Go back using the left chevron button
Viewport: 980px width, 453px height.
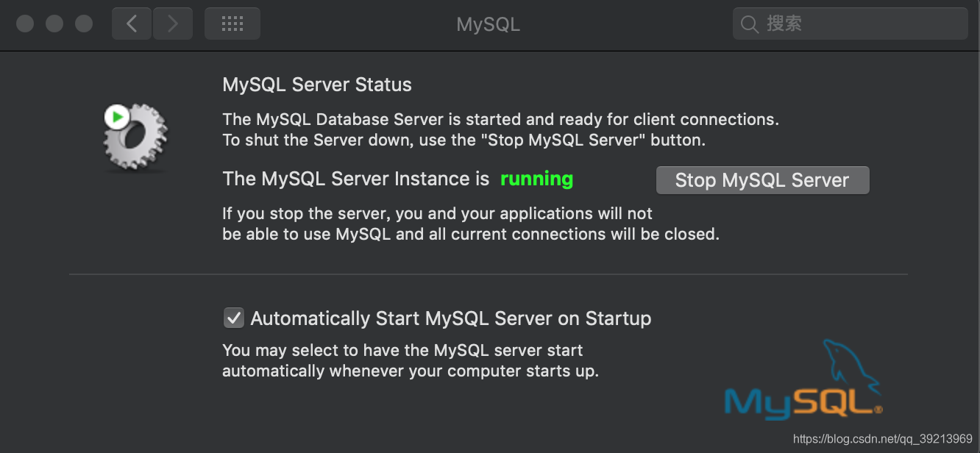coord(132,24)
